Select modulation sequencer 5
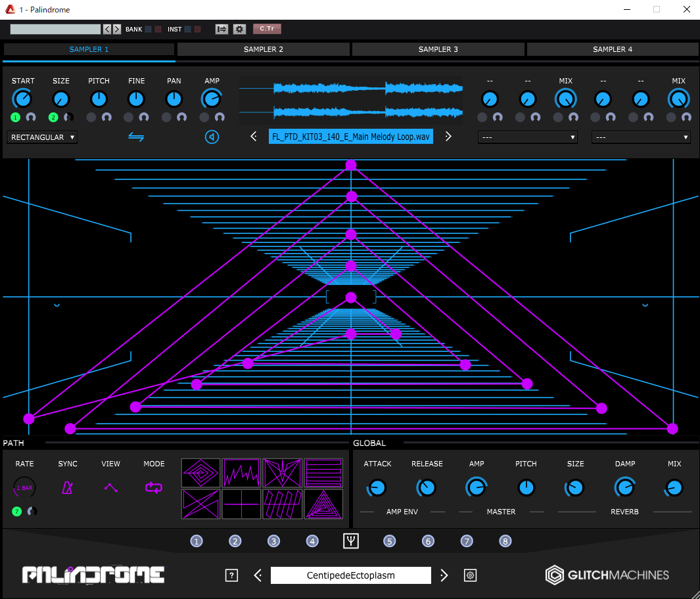 point(389,541)
